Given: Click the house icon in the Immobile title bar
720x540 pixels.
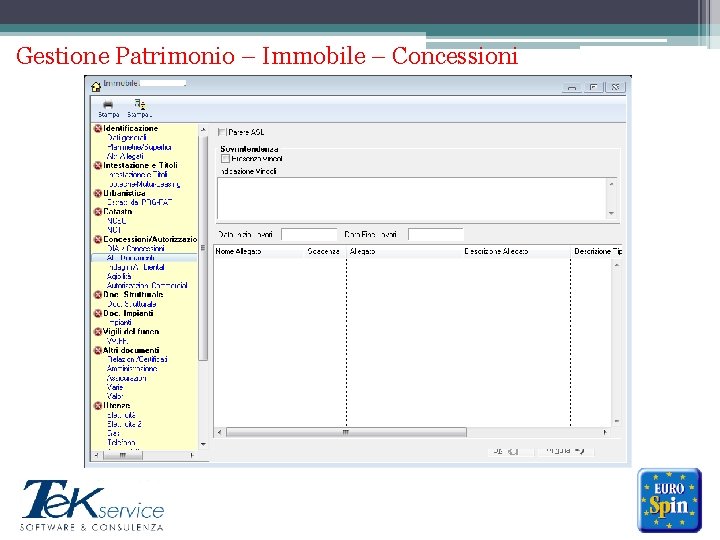Looking at the screenshot, I should 96,86.
